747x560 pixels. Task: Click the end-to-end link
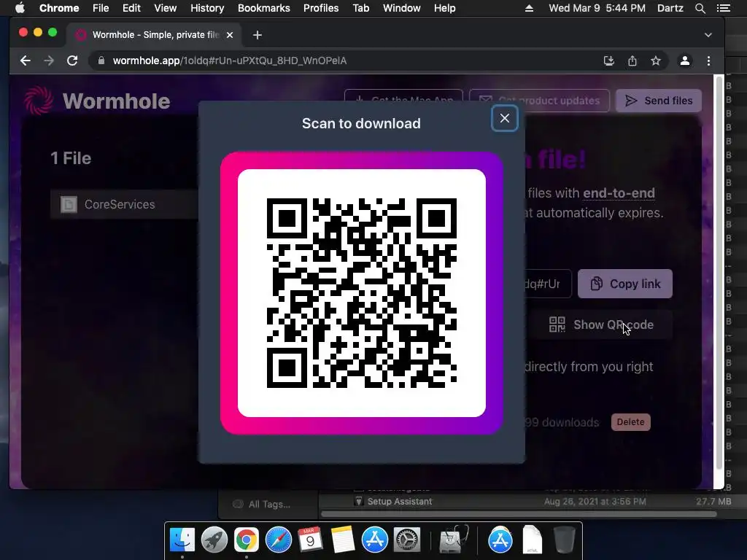click(x=619, y=192)
